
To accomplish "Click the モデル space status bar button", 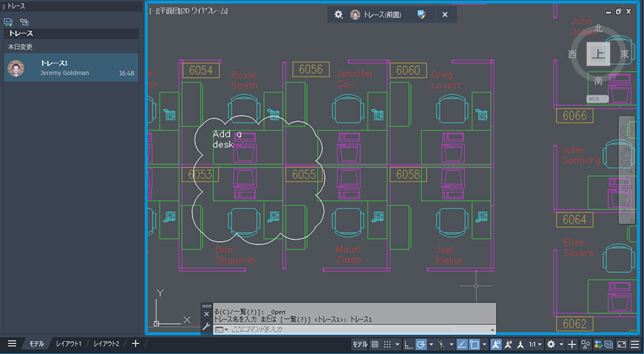I will (x=360, y=344).
